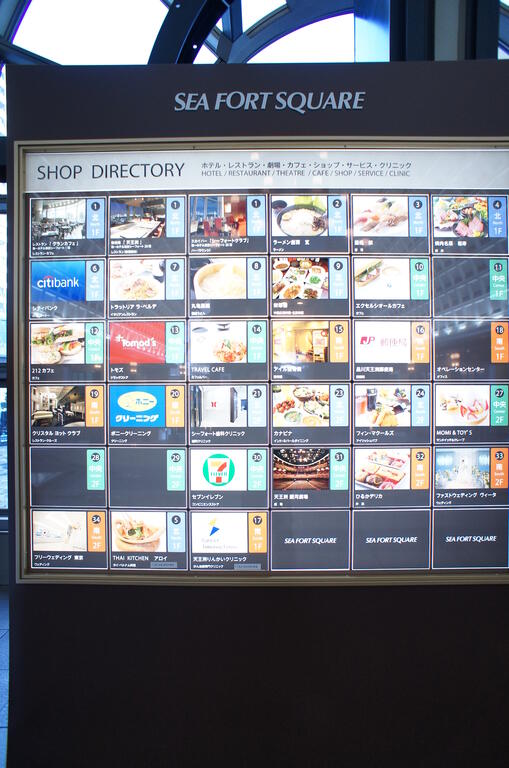This screenshot has height=768, width=509.
Task: Click the 'シティバンク' label
Action: [x=45, y=308]
